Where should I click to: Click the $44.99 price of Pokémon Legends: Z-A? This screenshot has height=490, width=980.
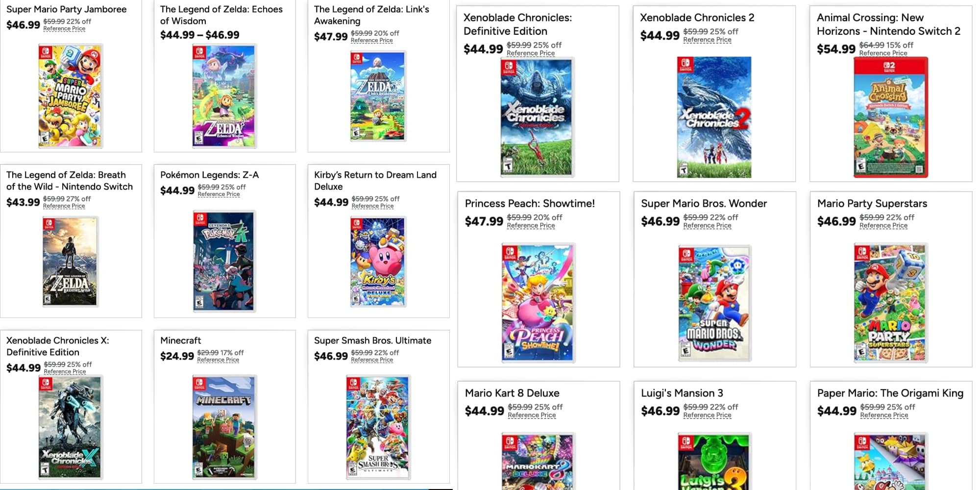(177, 191)
